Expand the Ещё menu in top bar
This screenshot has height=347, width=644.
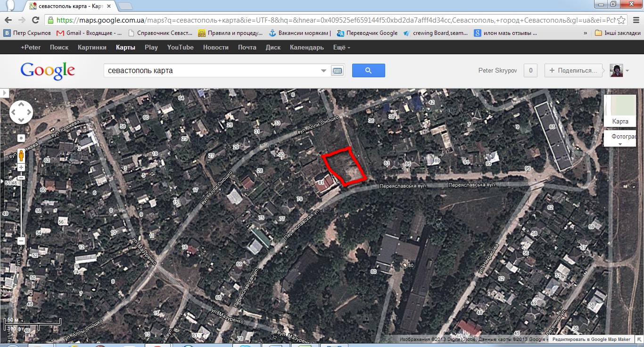[x=341, y=48]
